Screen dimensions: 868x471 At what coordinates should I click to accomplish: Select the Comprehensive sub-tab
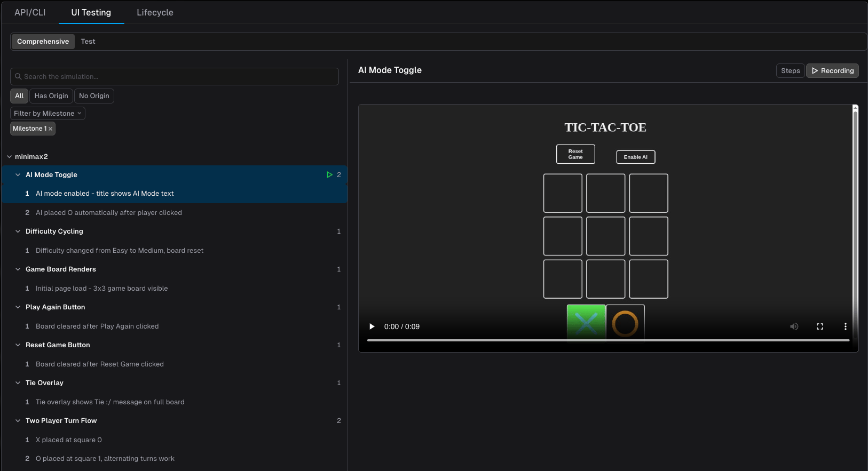click(x=43, y=42)
